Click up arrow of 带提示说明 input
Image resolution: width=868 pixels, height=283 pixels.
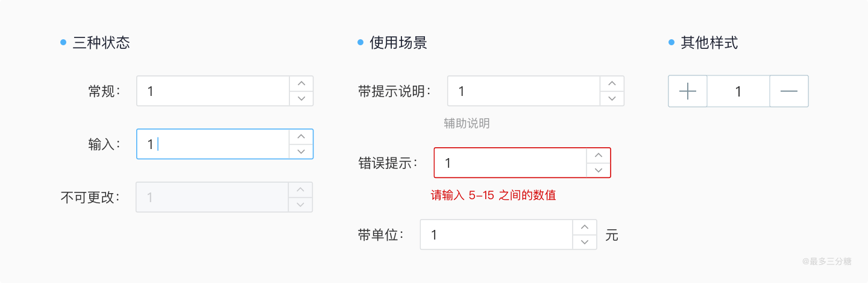pyautogui.click(x=612, y=83)
